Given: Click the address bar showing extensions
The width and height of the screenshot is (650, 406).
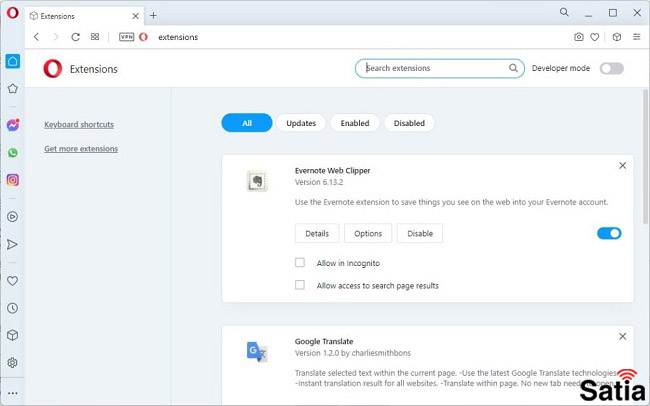Looking at the screenshot, I should click(357, 37).
